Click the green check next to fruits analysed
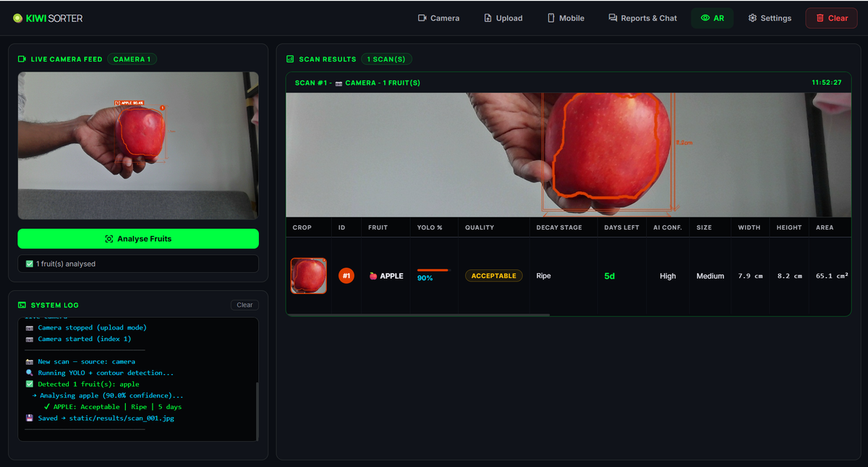868x467 pixels. coord(29,264)
